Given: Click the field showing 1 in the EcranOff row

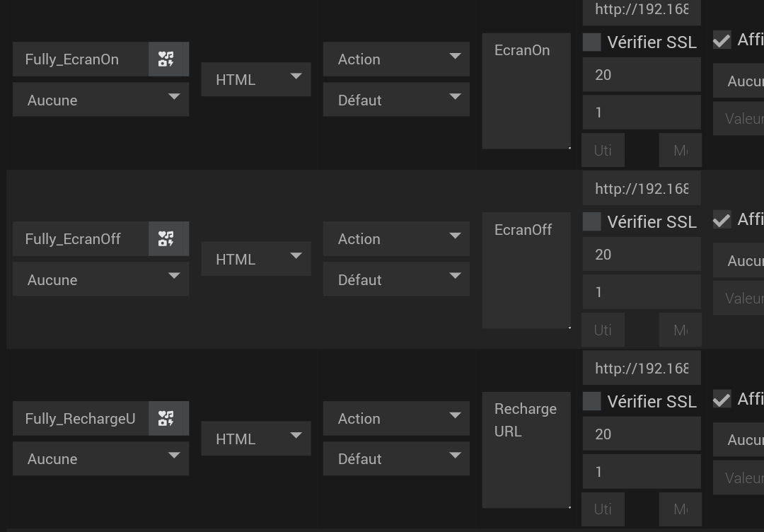Looking at the screenshot, I should coord(642,292).
